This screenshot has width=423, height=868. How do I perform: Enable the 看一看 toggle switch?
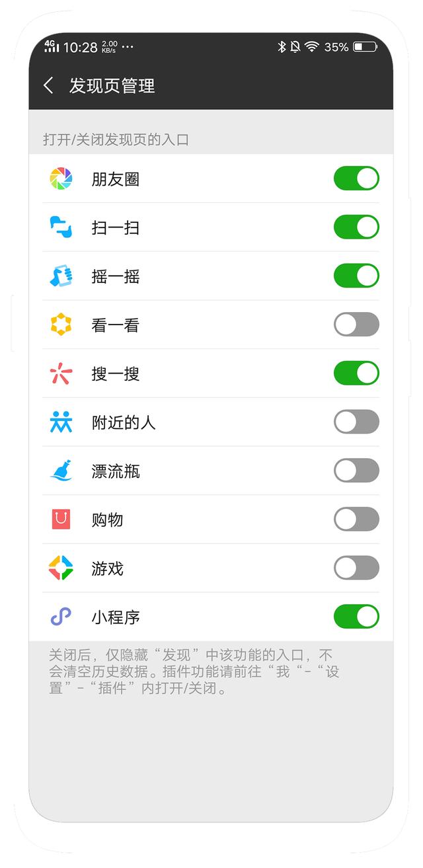coord(356,325)
